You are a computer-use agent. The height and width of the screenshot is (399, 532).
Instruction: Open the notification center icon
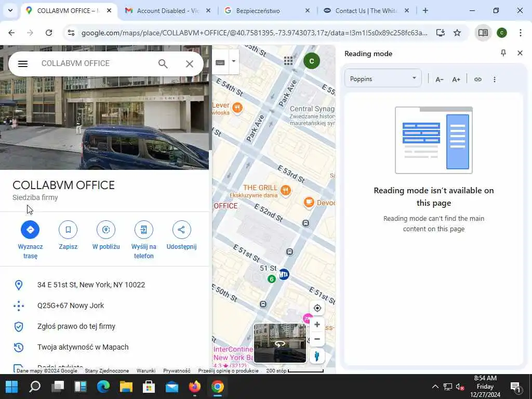click(x=515, y=387)
